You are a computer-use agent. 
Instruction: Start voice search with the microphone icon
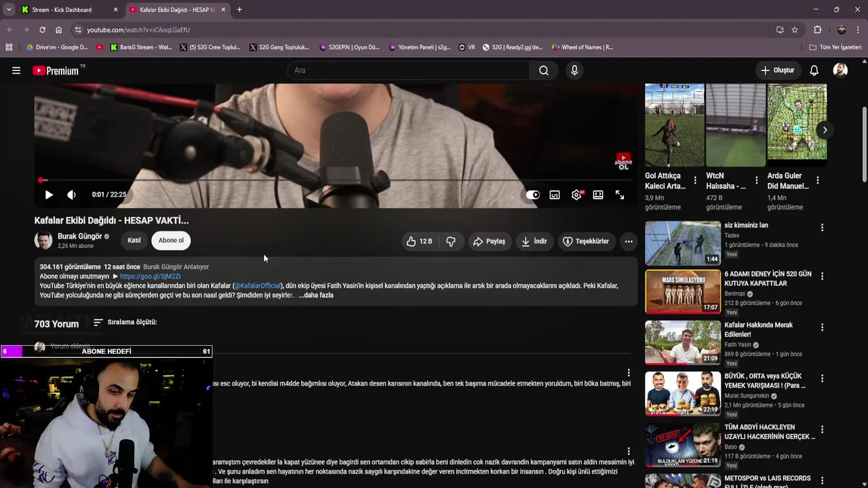point(574,70)
